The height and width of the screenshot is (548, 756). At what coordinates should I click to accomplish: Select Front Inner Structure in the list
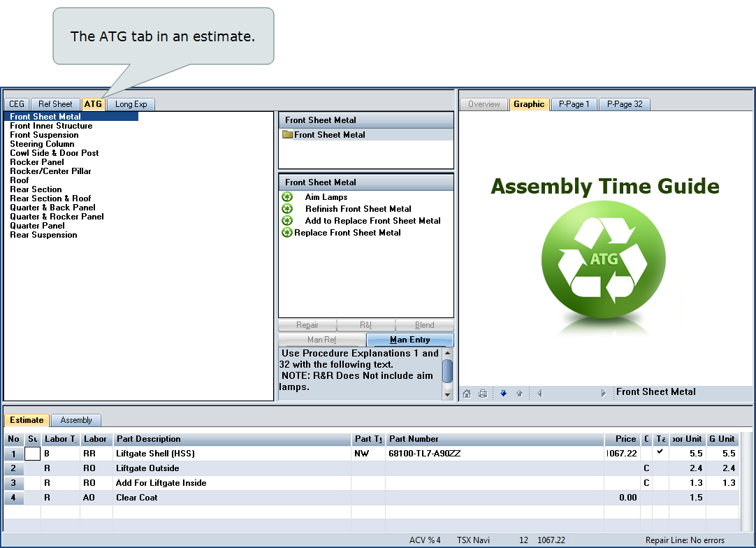(x=51, y=126)
